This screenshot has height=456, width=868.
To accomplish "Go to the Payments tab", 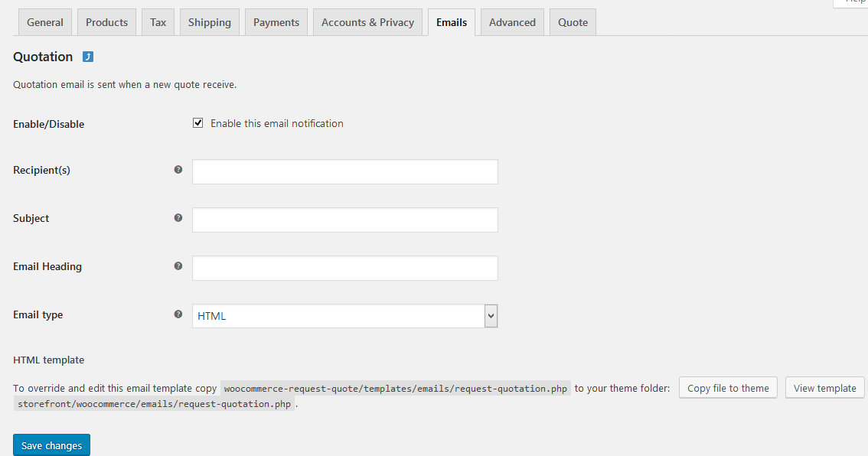I will pyautogui.click(x=276, y=22).
